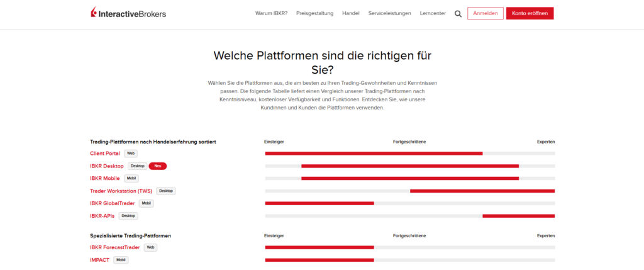The image size is (644, 270).
Task: Open the IBKR ForecastTrader link
Action: [115, 247]
